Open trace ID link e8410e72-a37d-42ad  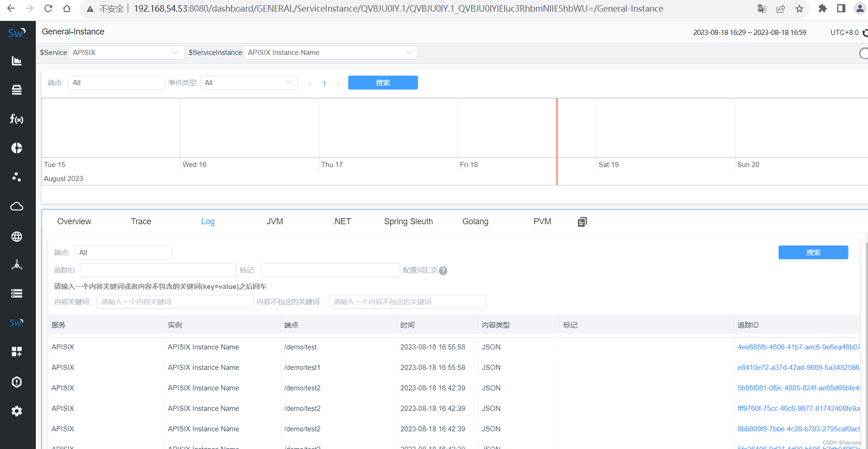[799, 368]
